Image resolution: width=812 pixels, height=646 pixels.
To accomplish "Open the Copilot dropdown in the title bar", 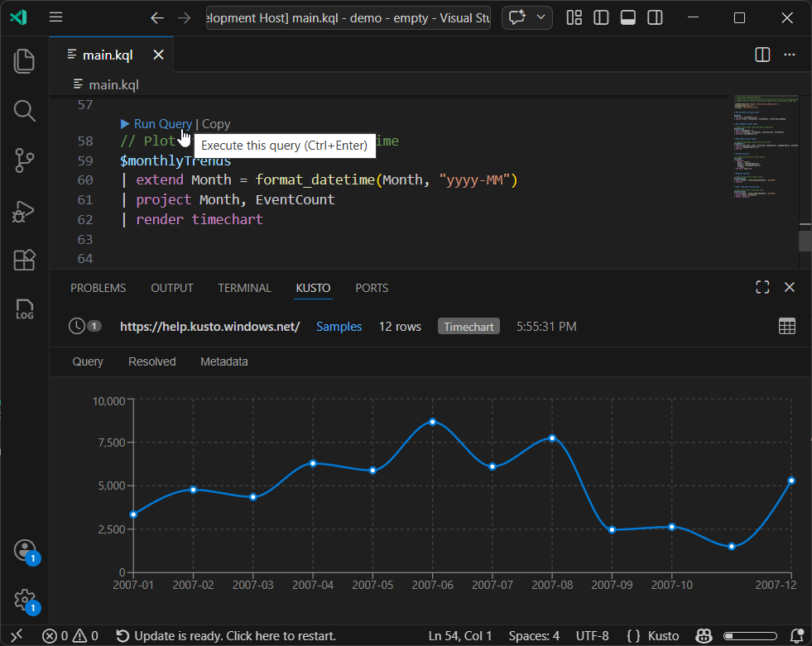I will coord(541,17).
